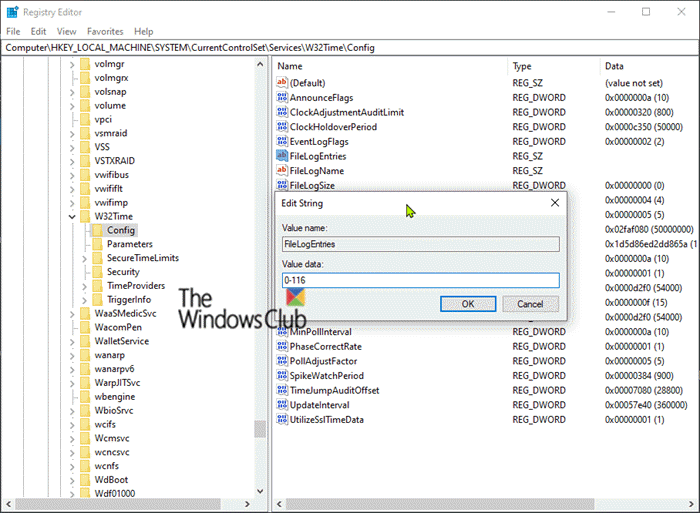Click the UpdateInterval DWORD icon
Screen dimensions: 700x513
tap(282, 405)
